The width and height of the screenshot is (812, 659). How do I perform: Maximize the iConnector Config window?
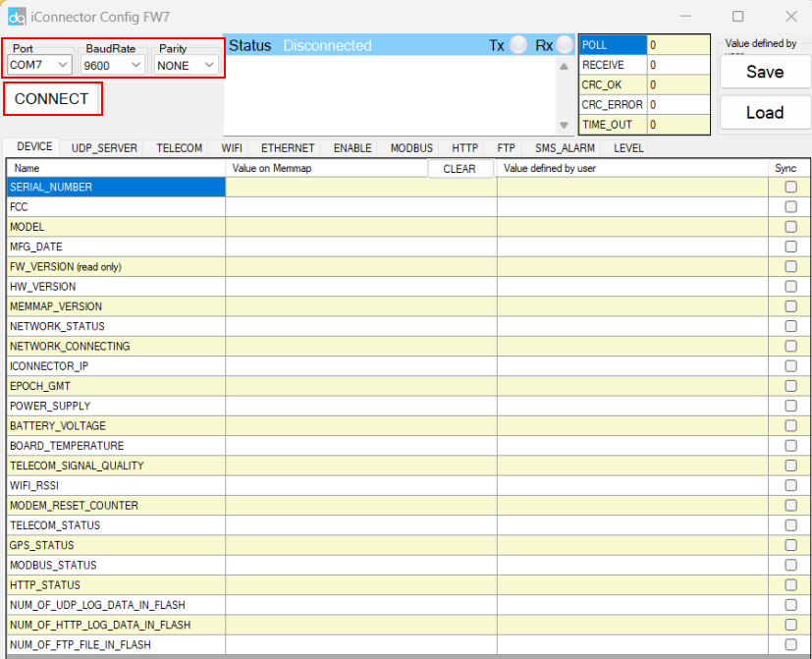click(738, 17)
